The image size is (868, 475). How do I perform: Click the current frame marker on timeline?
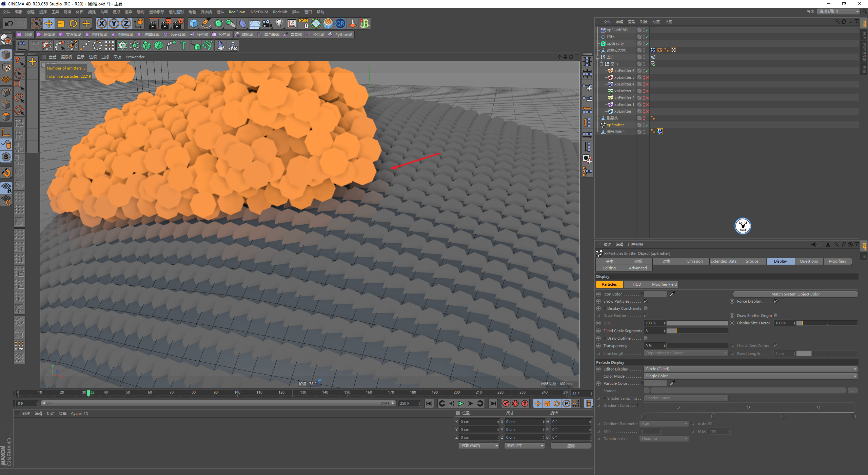[88, 393]
